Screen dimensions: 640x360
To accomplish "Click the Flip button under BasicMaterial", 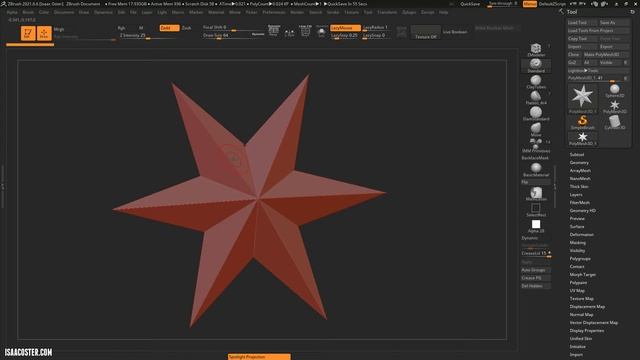I will point(535,182).
